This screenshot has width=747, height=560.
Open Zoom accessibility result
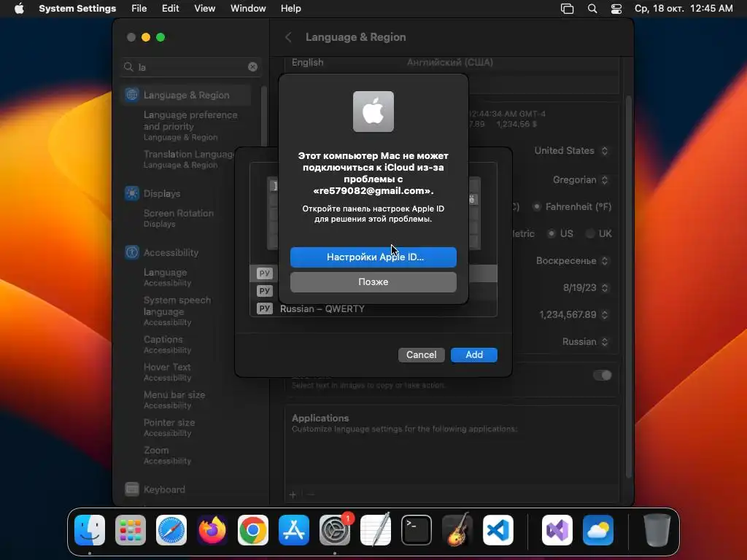coord(167,455)
